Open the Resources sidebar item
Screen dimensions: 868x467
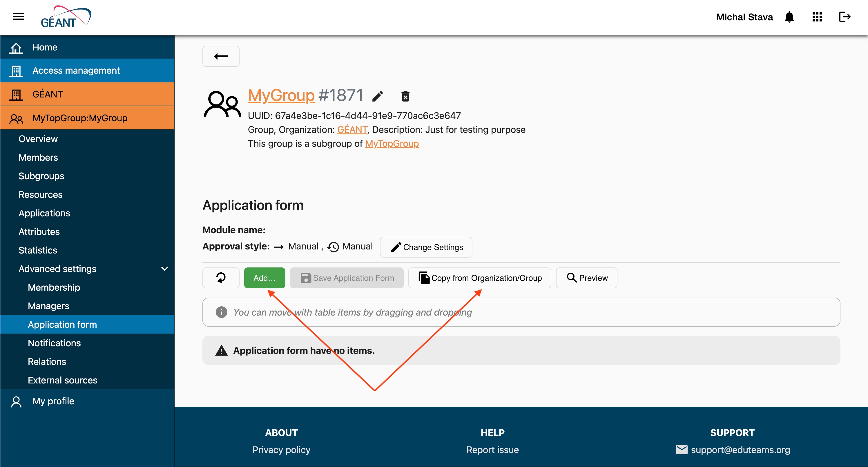40,194
